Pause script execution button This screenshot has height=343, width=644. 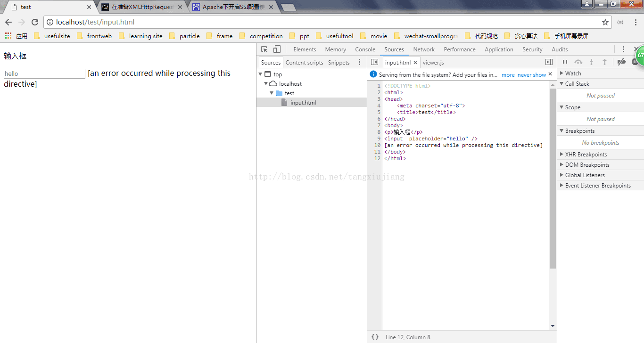tap(565, 62)
